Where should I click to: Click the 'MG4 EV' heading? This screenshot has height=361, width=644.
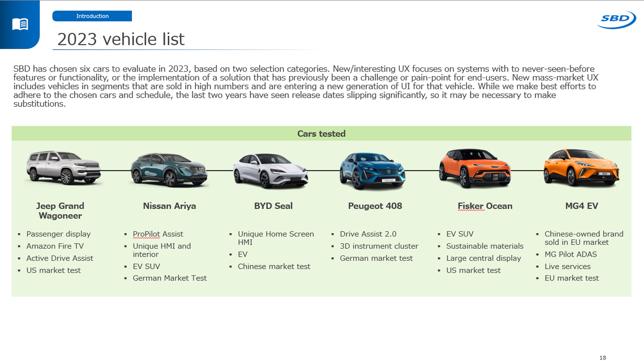582,206
